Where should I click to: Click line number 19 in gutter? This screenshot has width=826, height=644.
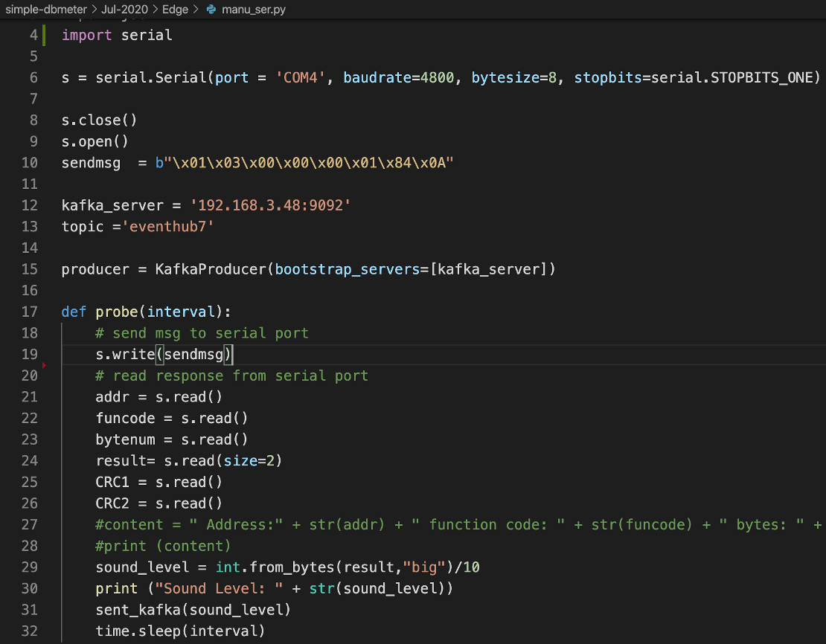30,355
